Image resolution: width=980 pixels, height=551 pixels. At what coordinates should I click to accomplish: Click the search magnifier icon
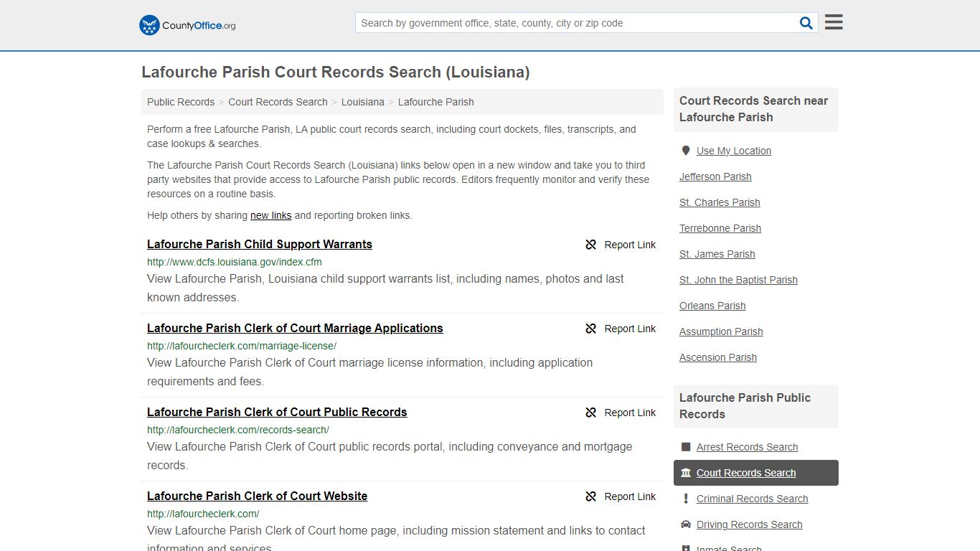(806, 23)
